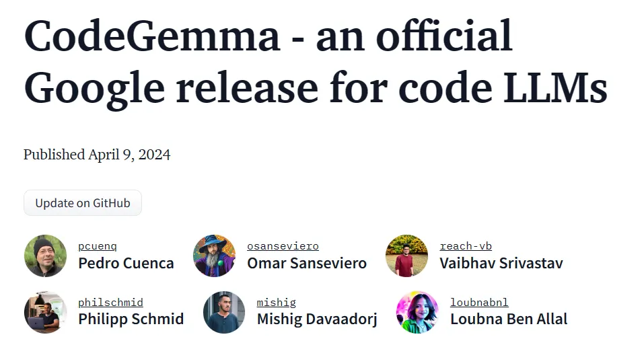Image resolution: width=644 pixels, height=345 pixels.
Task: Click the name Mishig Davaadorj
Action: pyautogui.click(x=317, y=319)
